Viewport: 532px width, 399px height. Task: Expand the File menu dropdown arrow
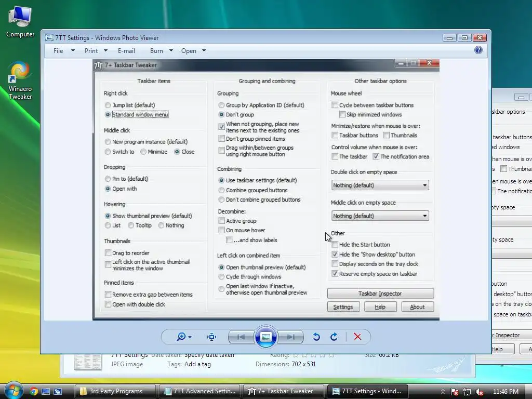(73, 50)
